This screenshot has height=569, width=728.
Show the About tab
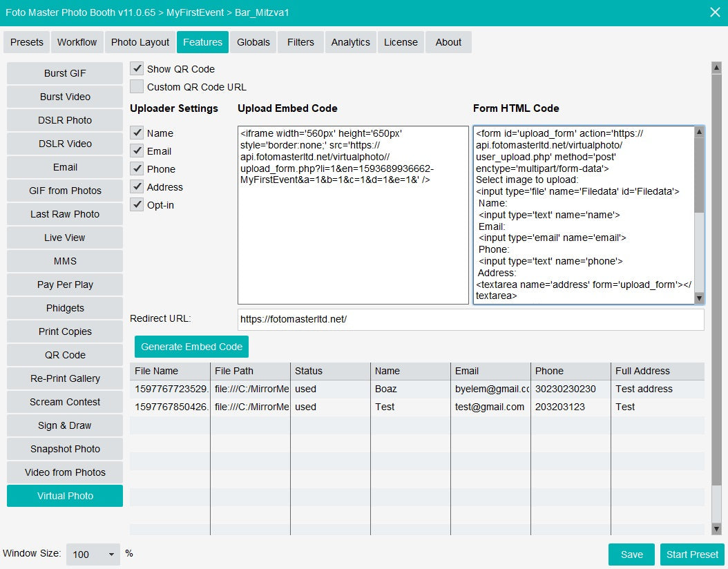pyautogui.click(x=448, y=42)
